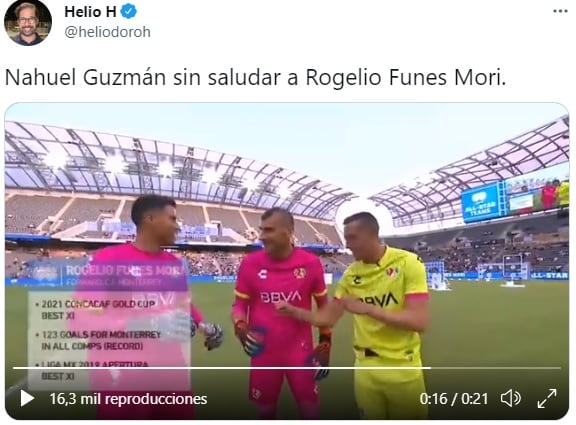This screenshot has width=576, height=425.
Task: Expand video to fullscreen
Action: [547, 399]
